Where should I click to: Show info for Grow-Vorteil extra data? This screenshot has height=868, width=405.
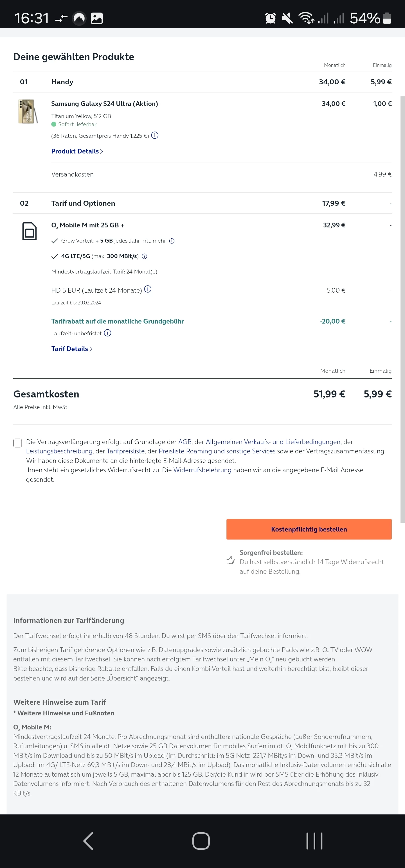(x=172, y=241)
